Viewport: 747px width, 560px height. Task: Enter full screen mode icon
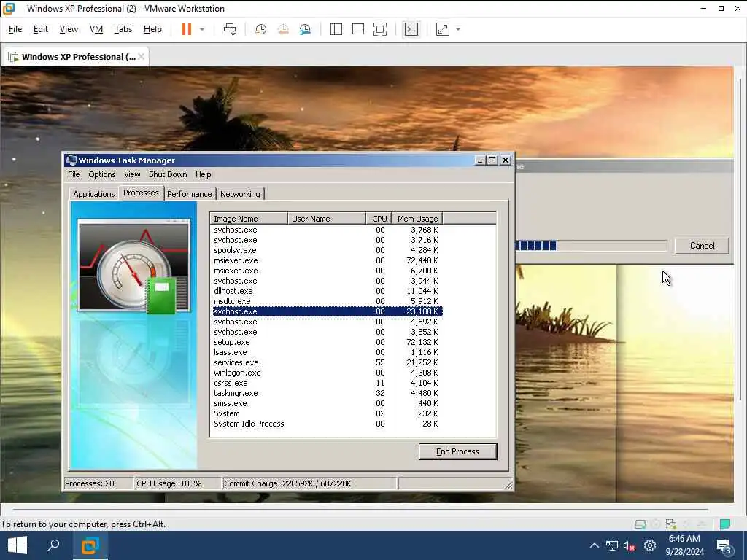click(379, 29)
